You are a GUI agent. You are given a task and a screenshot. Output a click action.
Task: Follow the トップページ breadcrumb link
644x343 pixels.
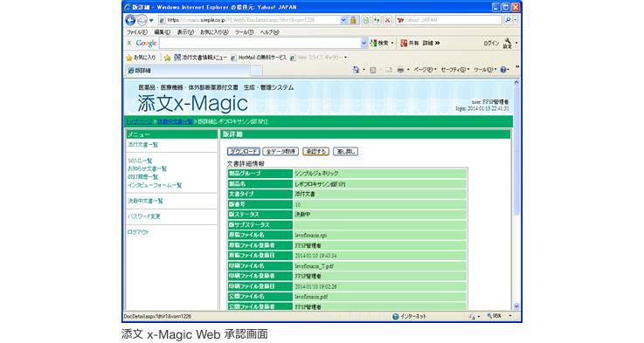(139, 121)
